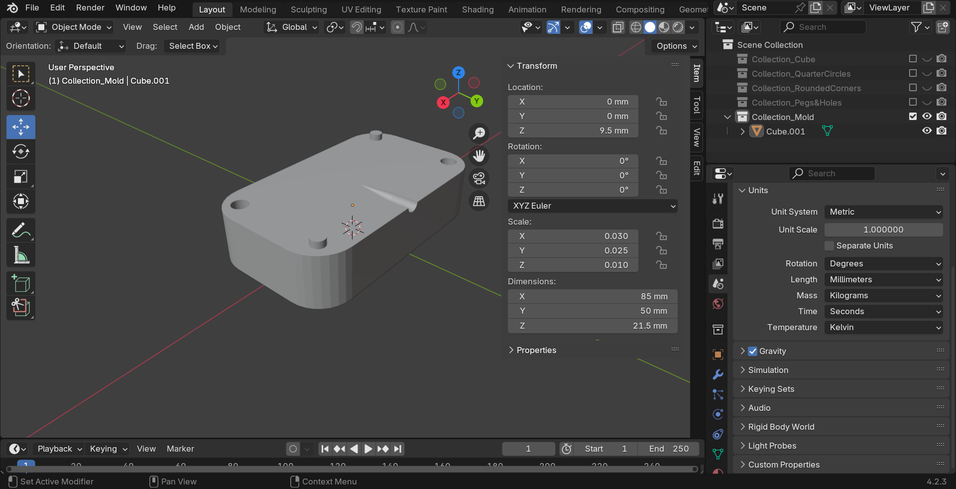
Task: Click the Options button in viewport header
Action: tap(676, 46)
